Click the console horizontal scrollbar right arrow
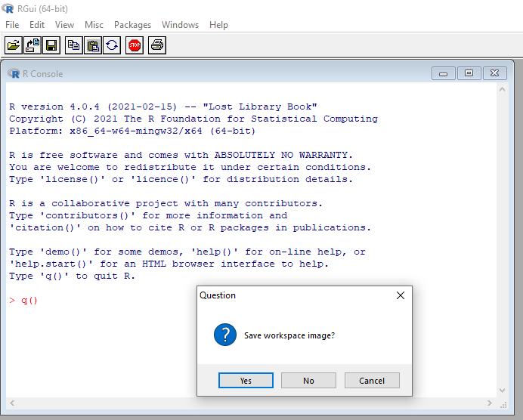The height and width of the screenshot is (420, 523). (489, 403)
